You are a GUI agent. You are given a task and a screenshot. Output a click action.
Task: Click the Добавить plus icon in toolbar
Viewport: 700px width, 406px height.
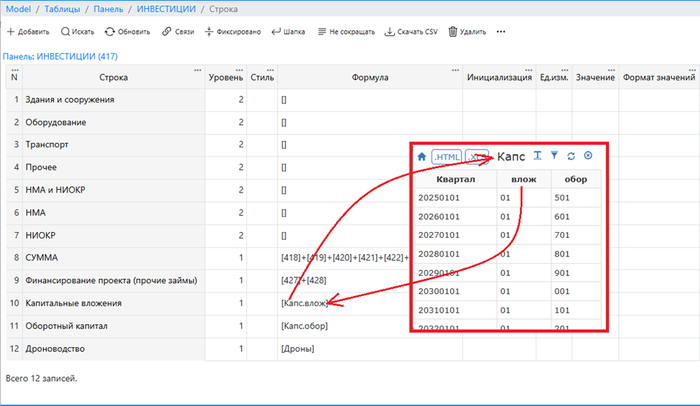tap(11, 32)
